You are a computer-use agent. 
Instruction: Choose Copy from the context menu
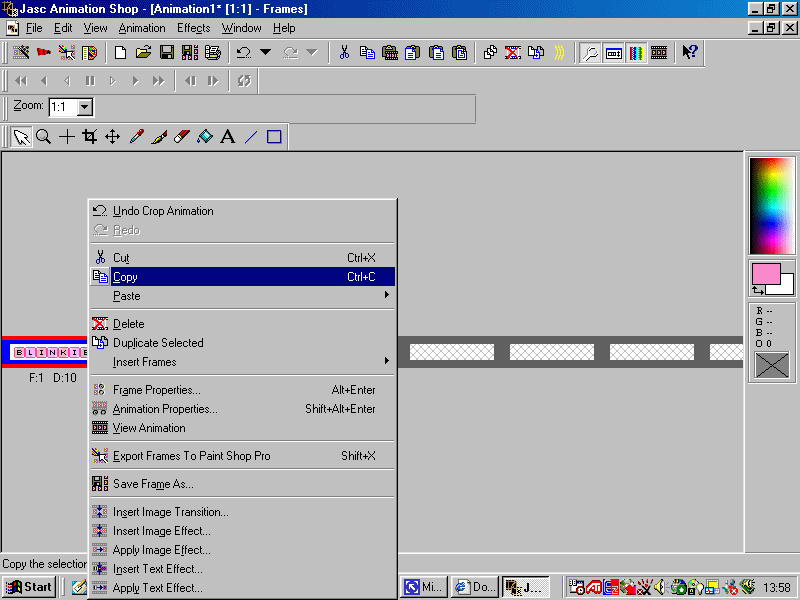(242, 277)
